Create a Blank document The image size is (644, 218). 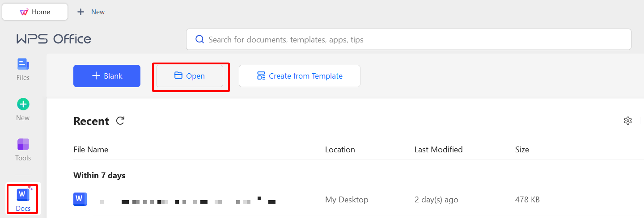107,76
